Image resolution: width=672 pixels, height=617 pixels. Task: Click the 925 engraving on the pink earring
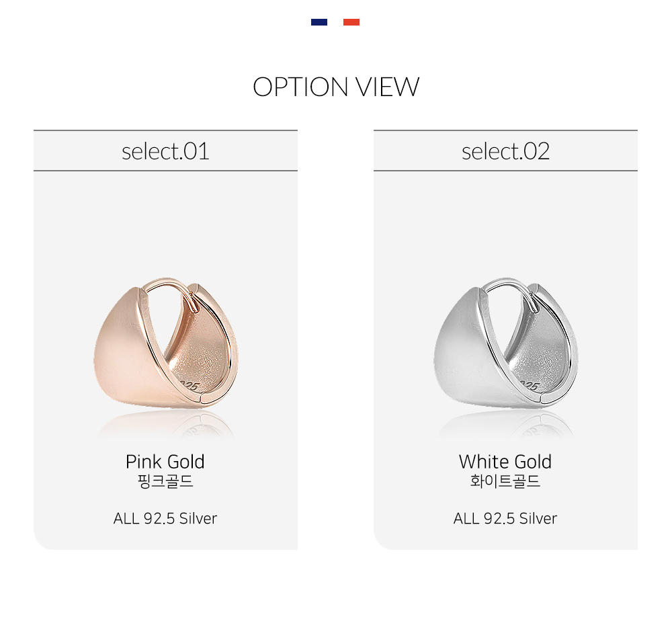(x=189, y=384)
